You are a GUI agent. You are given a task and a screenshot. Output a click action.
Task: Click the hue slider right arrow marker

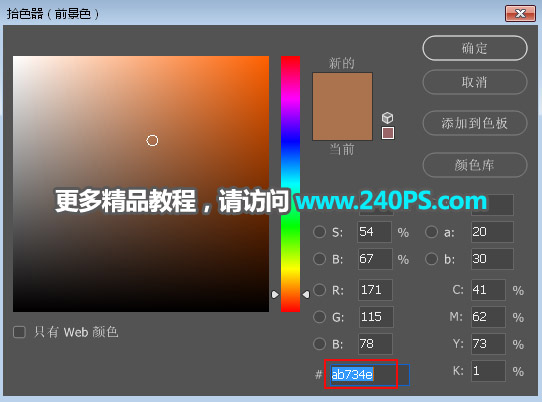click(306, 295)
